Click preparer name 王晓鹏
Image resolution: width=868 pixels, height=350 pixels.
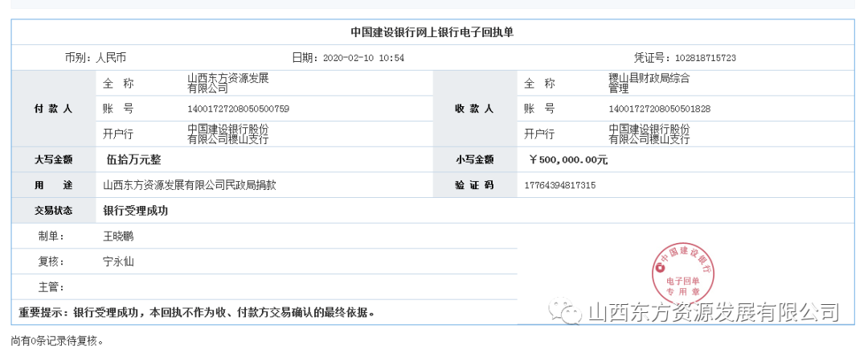(x=118, y=237)
